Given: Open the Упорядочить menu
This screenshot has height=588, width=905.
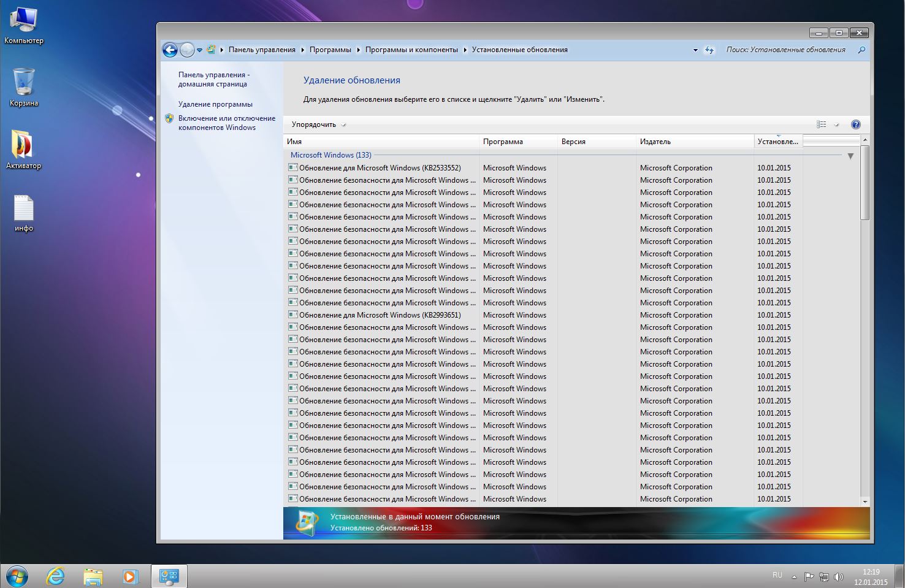Looking at the screenshot, I should coord(319,124).
